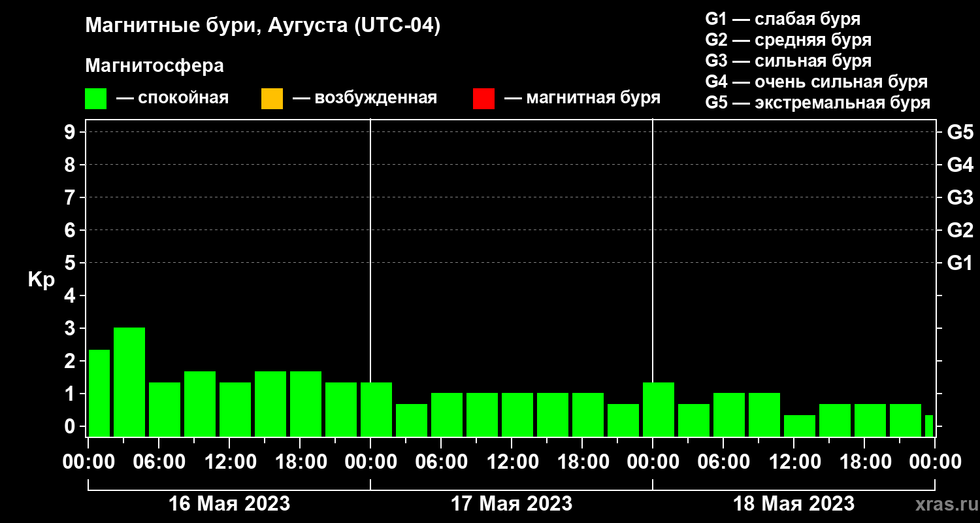This screenshot has height=523, width=980.
Task: Click the Kp axis value '0'
Action: pos(71,426)
